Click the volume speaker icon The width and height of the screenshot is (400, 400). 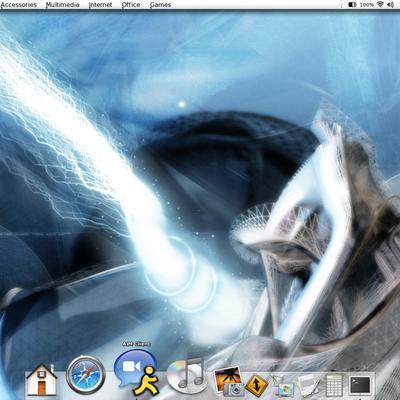[x=390, y=5]
